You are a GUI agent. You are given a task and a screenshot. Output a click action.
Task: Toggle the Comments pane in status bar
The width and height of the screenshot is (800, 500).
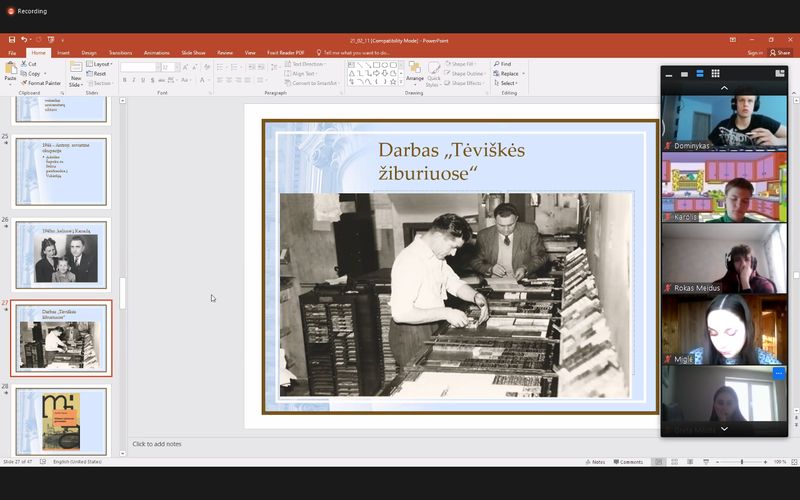point(629,462)
